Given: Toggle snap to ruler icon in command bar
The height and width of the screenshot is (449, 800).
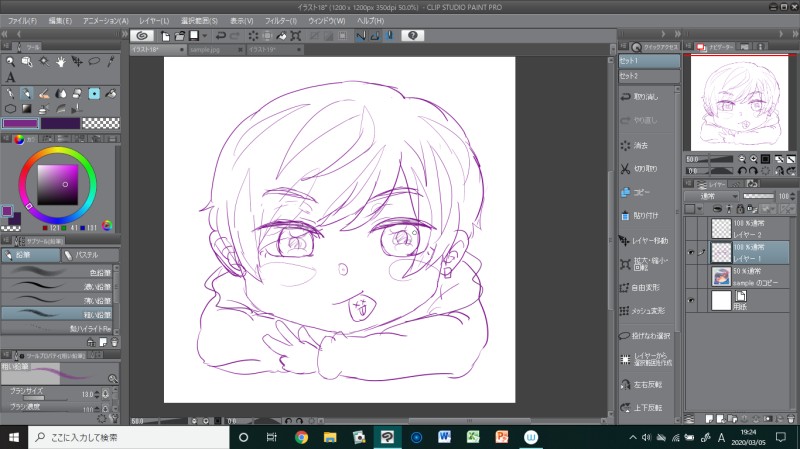Looking at the screenshot, I should 361,36.
